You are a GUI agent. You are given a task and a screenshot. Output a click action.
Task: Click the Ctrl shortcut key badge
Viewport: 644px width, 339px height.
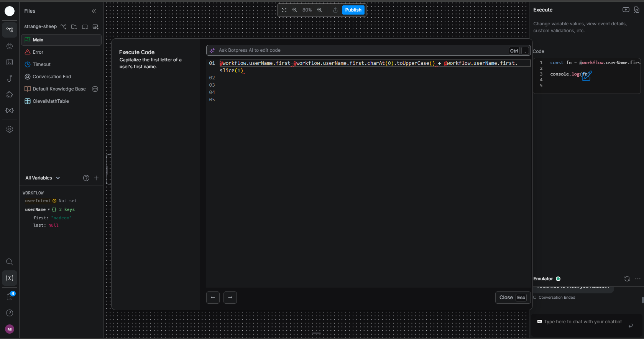click(x=514, y=51)
